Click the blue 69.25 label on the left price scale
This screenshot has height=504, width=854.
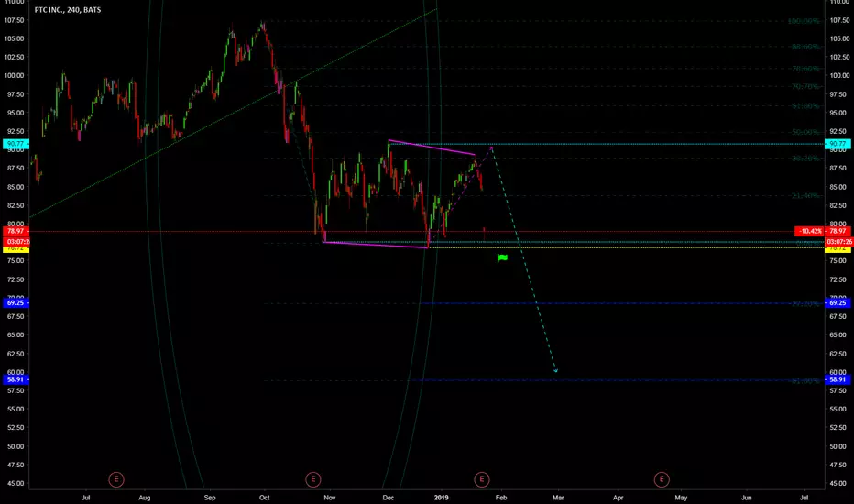16,303
